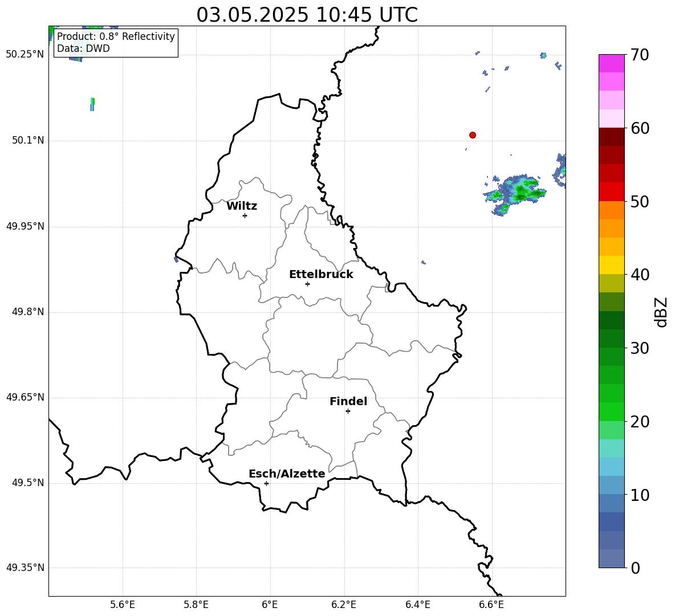Click the Data: DWD text
Screen dimensions: 675x616
pos(83,48)
